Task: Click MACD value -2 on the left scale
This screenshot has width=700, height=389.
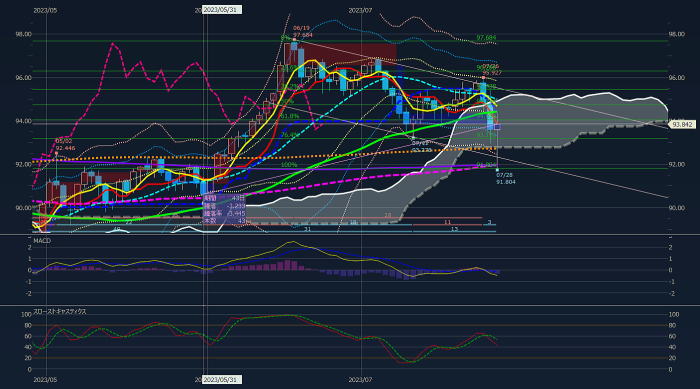Action: click(29, 294)
